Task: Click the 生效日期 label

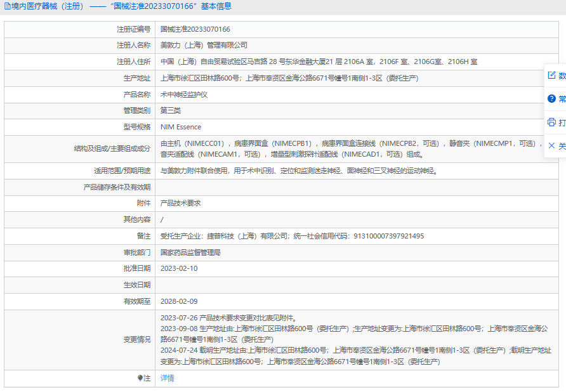Action: point(137,285)
